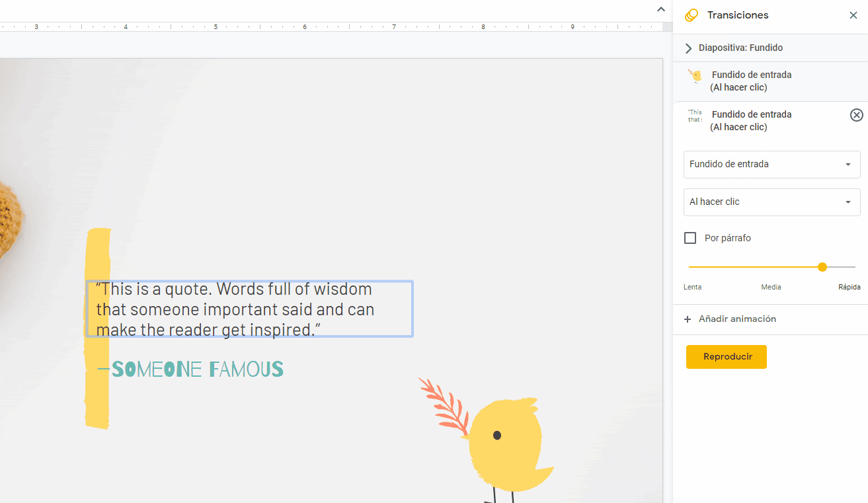
Task: Select the quote text box on slide
Action: click(249, 309)
